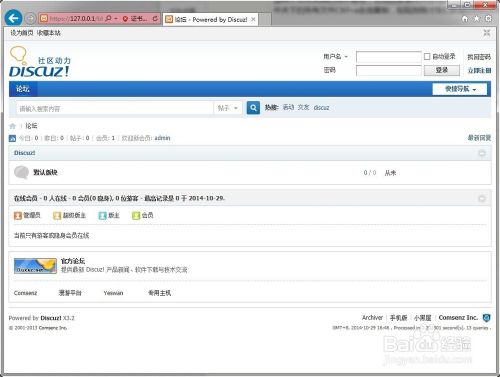Toggle page width with the top-right switch icon

point(487,33)
